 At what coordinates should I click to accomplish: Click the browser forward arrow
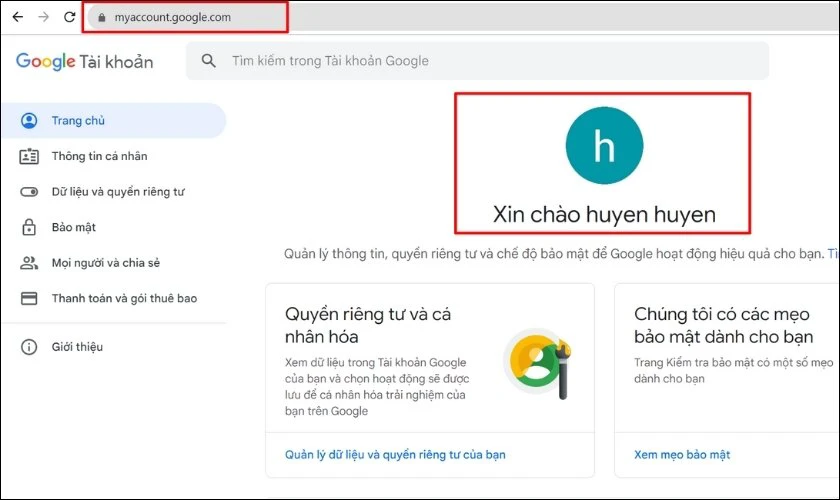pos(43,17)
